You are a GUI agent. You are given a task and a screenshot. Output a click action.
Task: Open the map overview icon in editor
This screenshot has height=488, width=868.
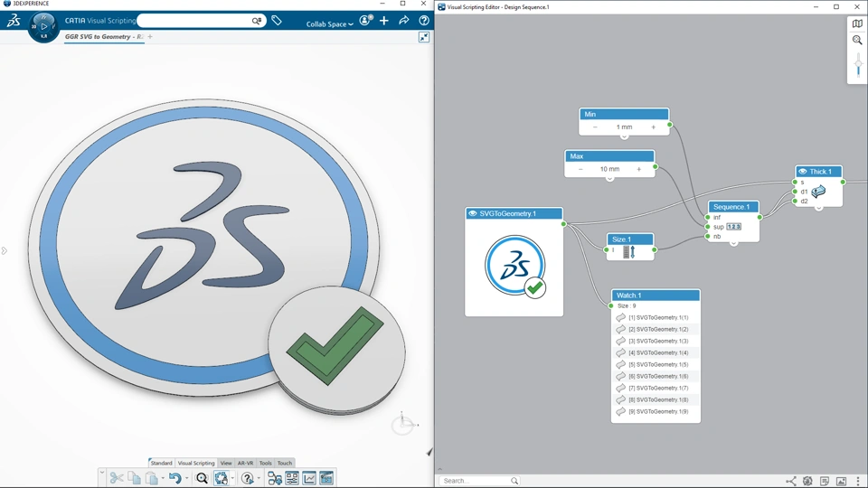857,23
